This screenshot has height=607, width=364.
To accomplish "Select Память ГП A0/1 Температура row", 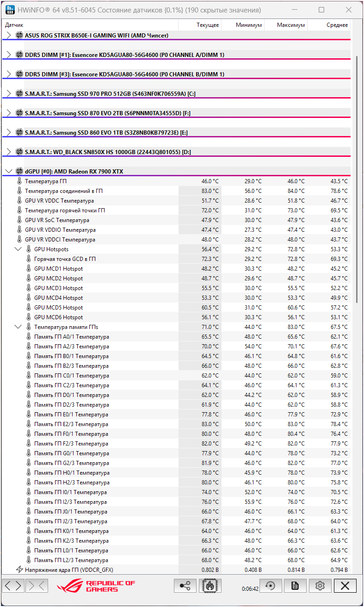I will click(x=176, y=337).
